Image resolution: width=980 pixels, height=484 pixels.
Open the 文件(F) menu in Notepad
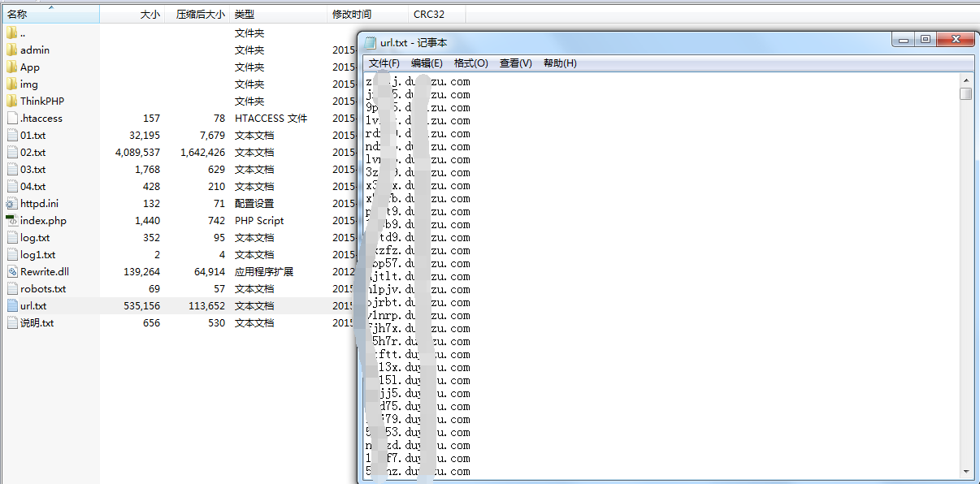pos(383,63)
